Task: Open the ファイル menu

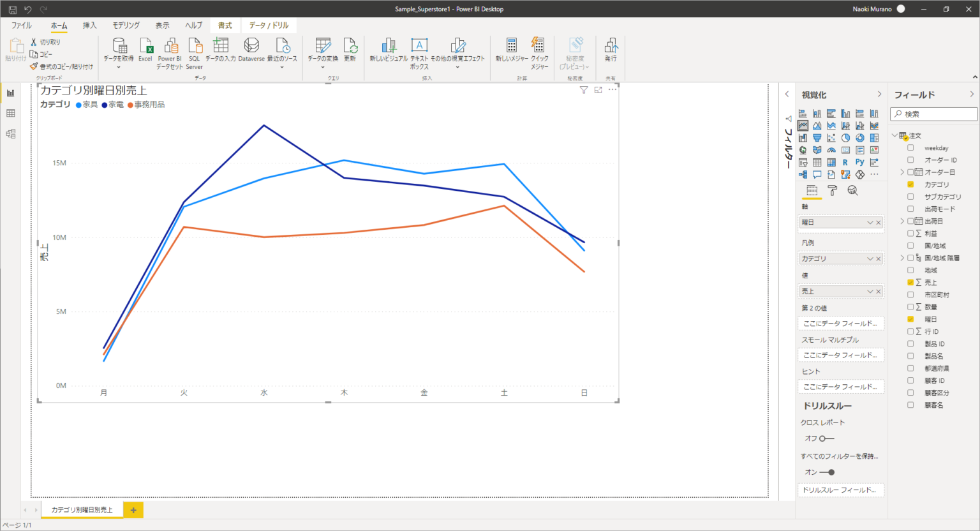Action: pos(22,26)
